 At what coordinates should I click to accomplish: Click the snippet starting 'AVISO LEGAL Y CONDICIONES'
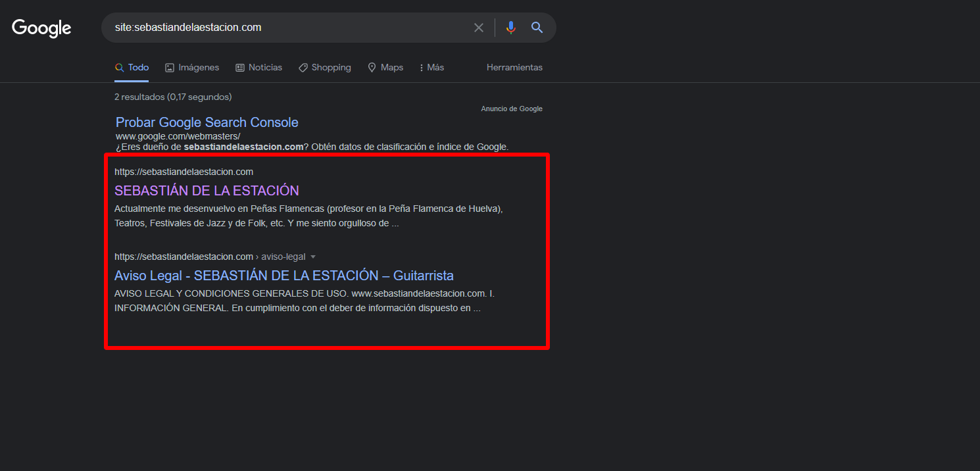(x=305, y=301)
